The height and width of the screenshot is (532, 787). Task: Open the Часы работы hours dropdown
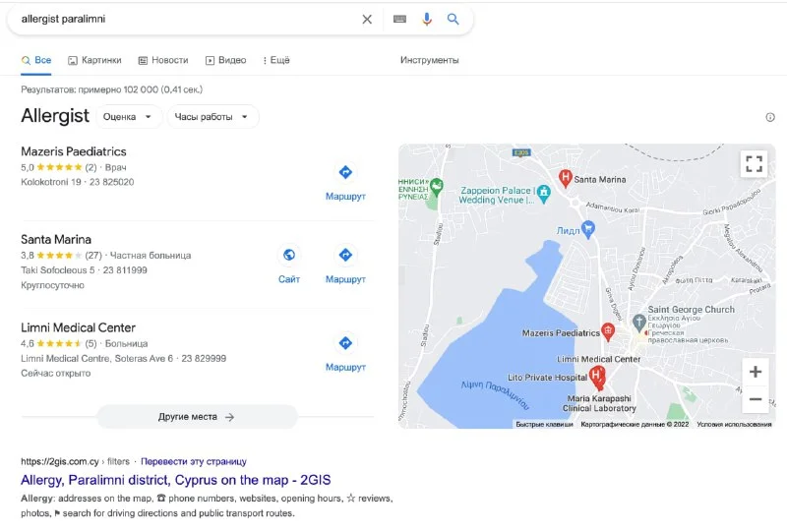(x=212, y=117)
